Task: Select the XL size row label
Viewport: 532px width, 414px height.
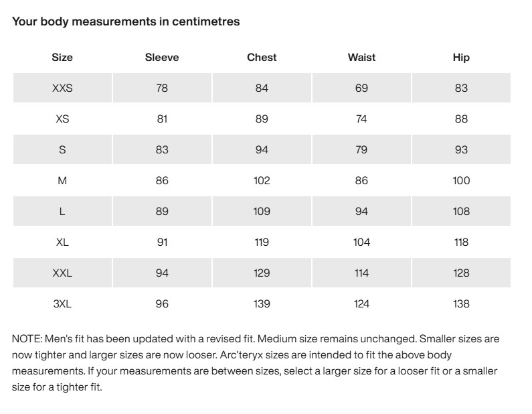Action: 62,242
